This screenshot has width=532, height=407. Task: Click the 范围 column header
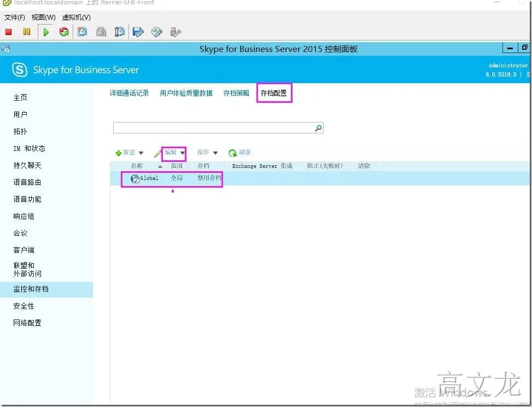coord(177,166)
